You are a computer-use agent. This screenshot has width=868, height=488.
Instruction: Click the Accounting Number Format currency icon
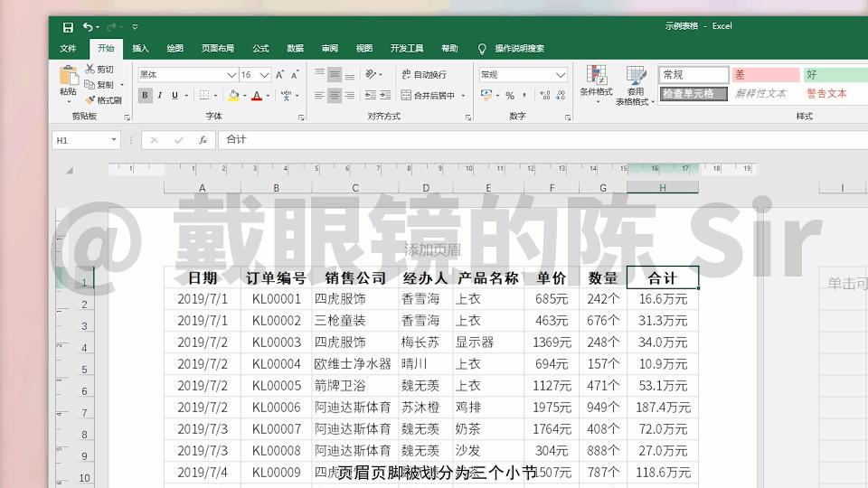486,95
